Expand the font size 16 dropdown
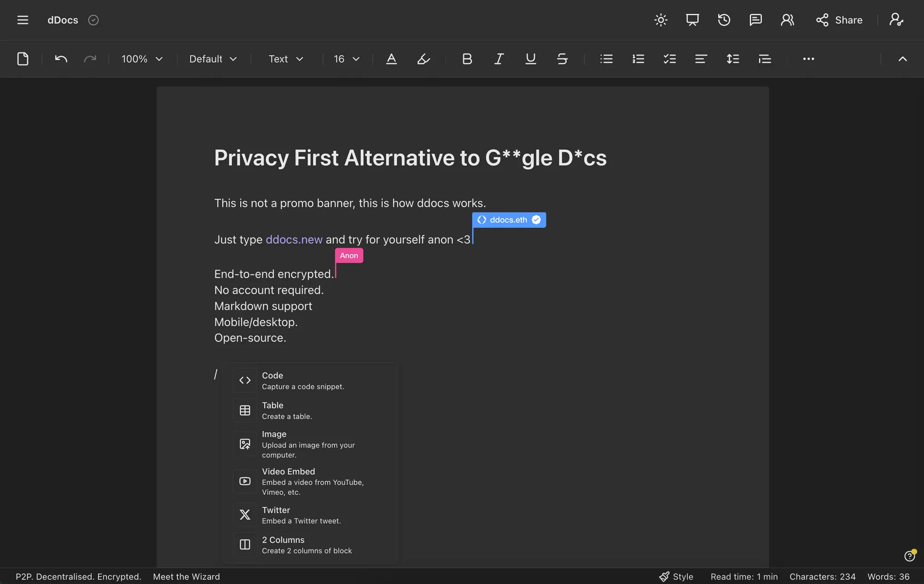The width and height of the screenshot is (924, 584). (x=346, y=59)
